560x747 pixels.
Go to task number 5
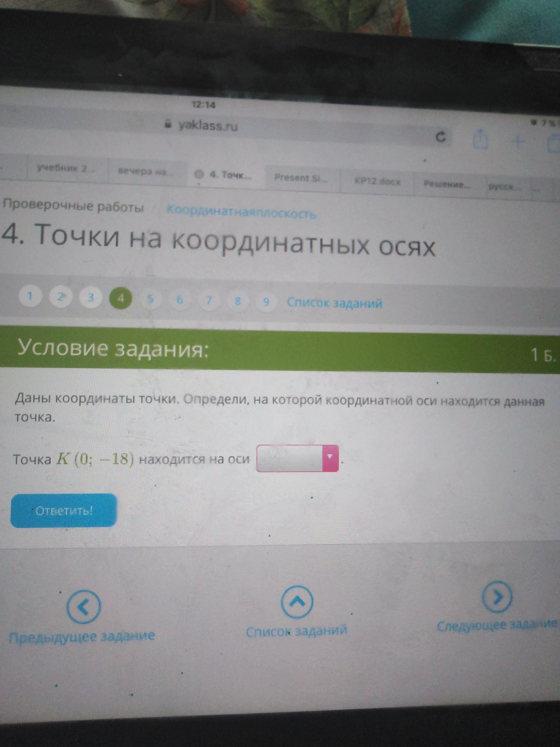click(151, 299)
